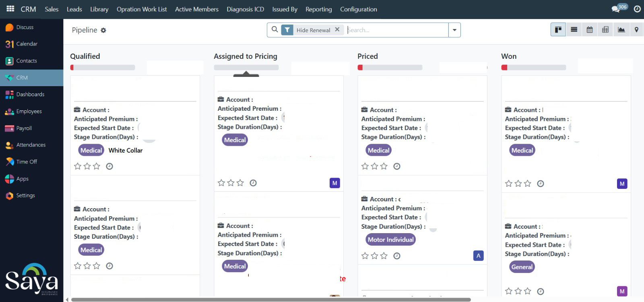The width and height of the screenshot is (644, 302).
Task: Switch to calendar view
Action: (590, 30)
